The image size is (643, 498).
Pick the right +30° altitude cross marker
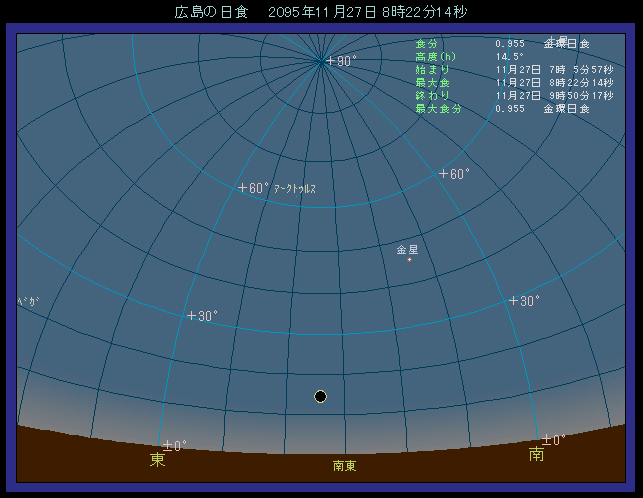coord(513,301)
